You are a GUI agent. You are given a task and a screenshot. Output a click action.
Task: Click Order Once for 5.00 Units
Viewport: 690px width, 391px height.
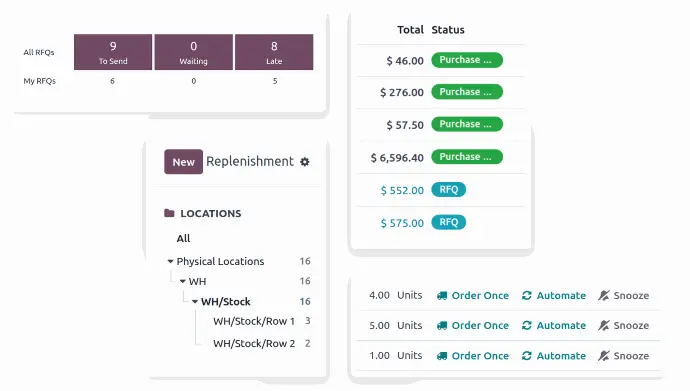(480, 325)
